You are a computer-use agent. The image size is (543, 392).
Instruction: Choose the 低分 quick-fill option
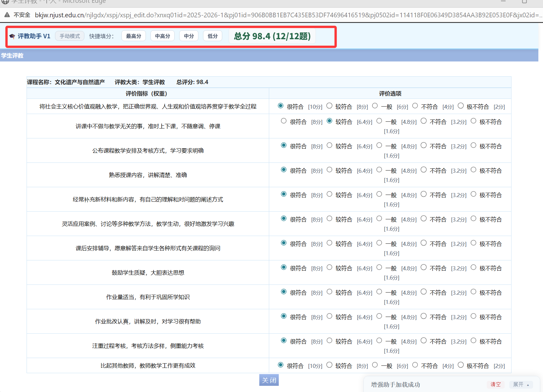click(x=212, y=36)
